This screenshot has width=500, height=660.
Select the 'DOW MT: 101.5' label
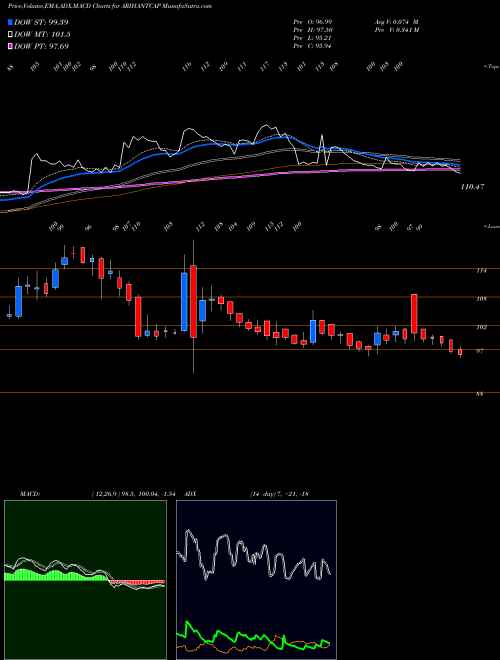(x=42, y=34)
